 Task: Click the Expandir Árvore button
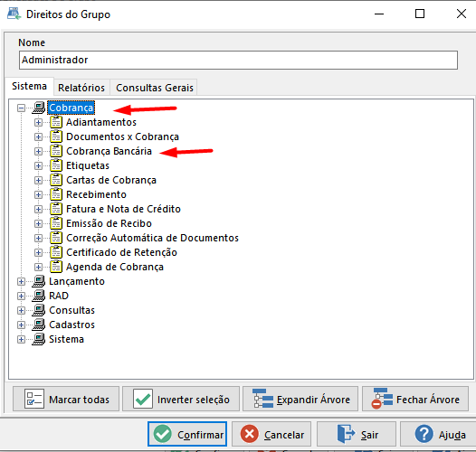(300, 400)
